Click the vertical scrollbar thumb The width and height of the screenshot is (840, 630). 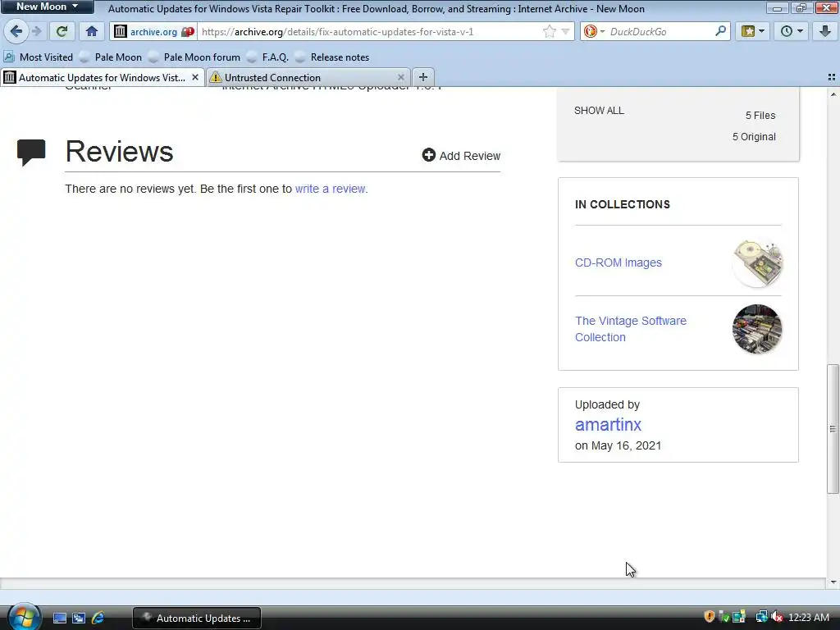[833, 428]
